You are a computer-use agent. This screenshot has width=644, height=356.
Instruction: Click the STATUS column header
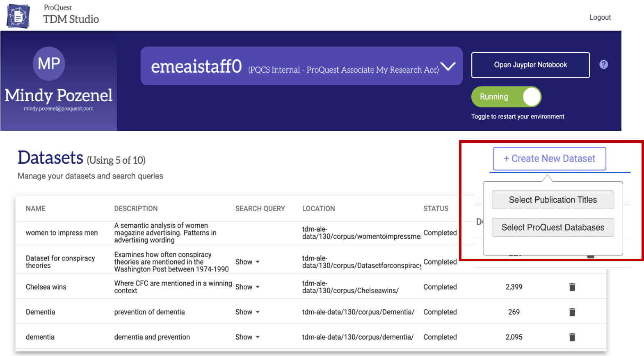(x=436, y=209)
